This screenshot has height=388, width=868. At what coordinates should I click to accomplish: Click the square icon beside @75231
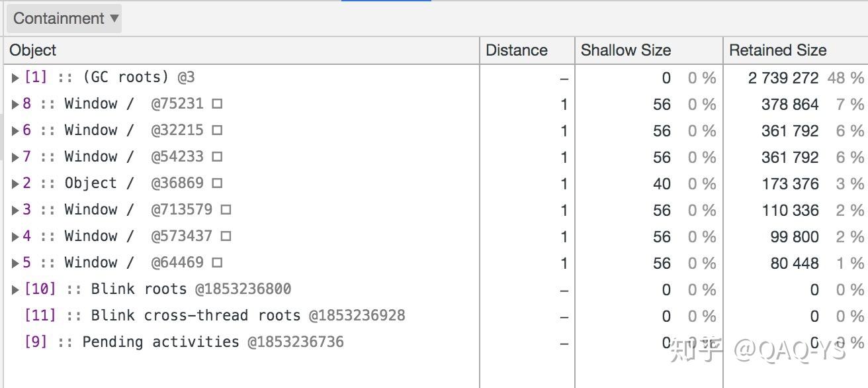(x=217, y=104)
